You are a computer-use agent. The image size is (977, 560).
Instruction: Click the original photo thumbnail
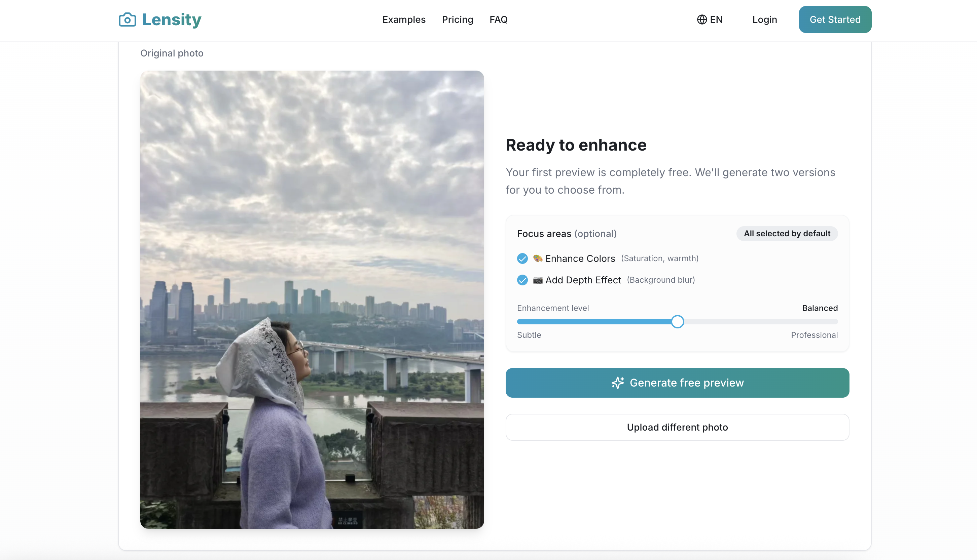(312, 299)
